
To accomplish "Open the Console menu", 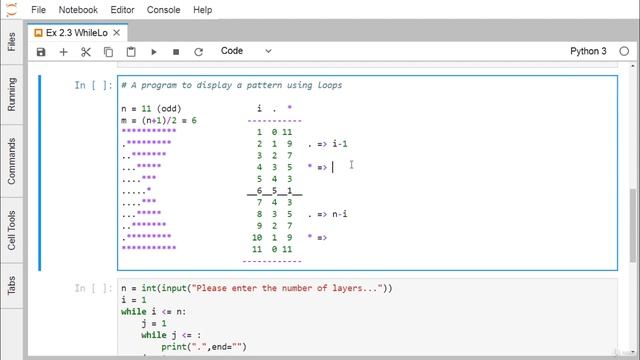I will 163,10.
